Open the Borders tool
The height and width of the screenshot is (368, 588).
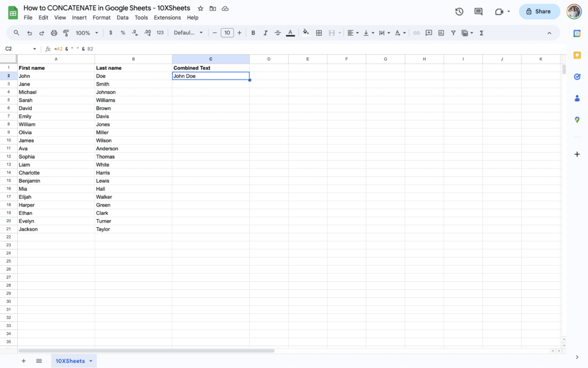(319, 33)
